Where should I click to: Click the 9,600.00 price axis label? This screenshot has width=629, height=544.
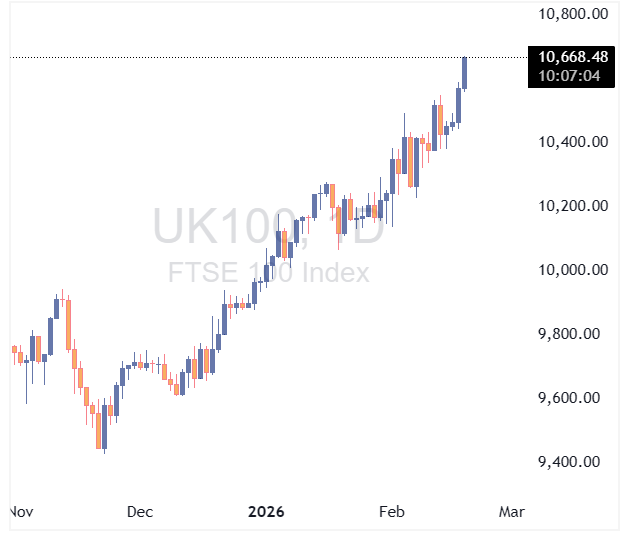pos(577,398)
